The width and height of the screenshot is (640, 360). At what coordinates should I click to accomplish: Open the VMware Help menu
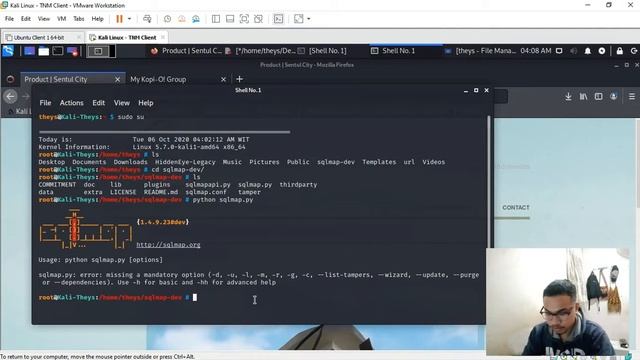[98, 19]
